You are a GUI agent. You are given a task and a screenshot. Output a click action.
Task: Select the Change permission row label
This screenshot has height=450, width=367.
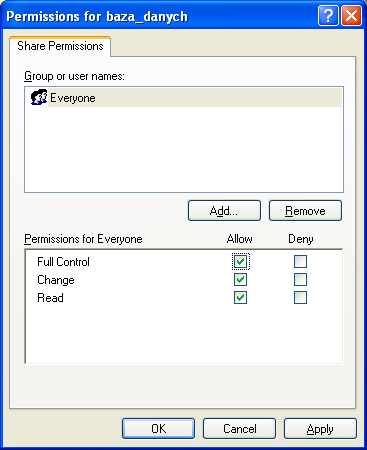(56, 280)
